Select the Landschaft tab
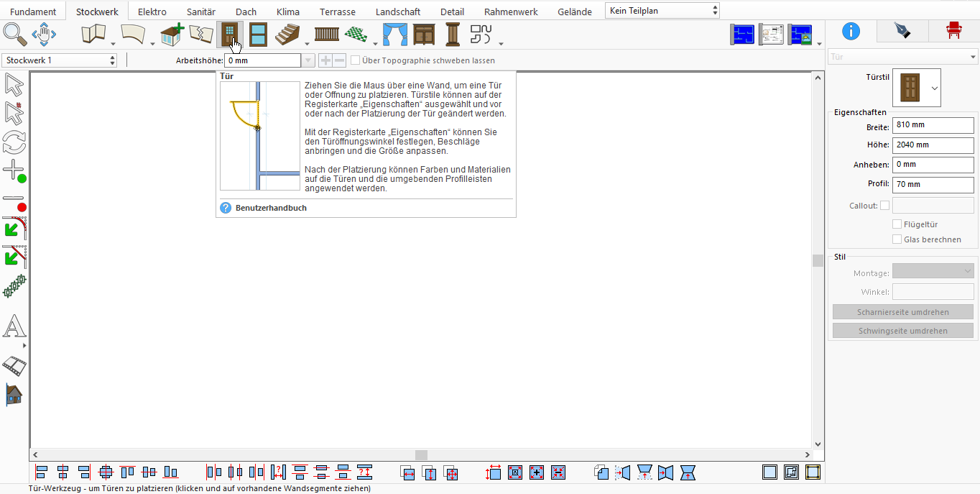The image size is (980, 494). pyautogui.click(x=398, y=12)
